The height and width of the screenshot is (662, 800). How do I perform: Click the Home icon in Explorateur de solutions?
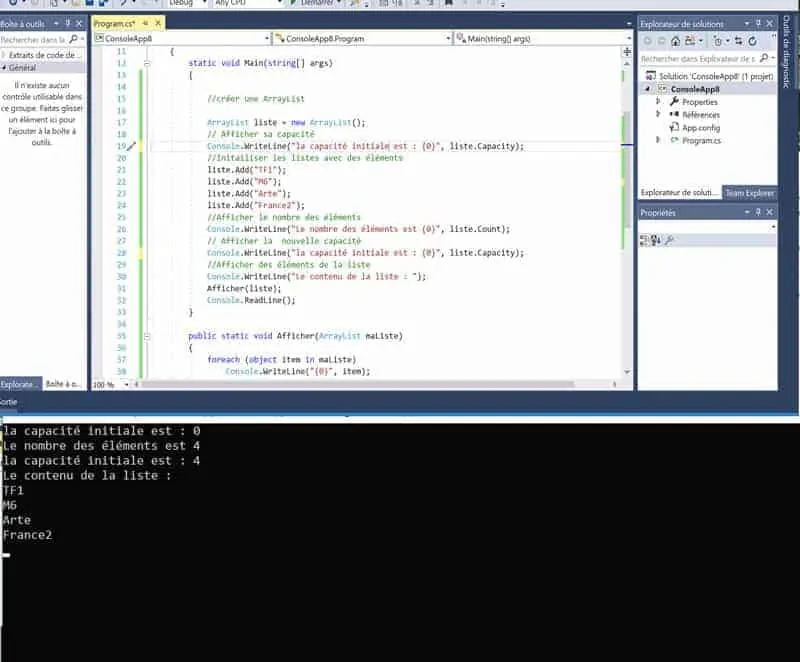tap(677, 41)
